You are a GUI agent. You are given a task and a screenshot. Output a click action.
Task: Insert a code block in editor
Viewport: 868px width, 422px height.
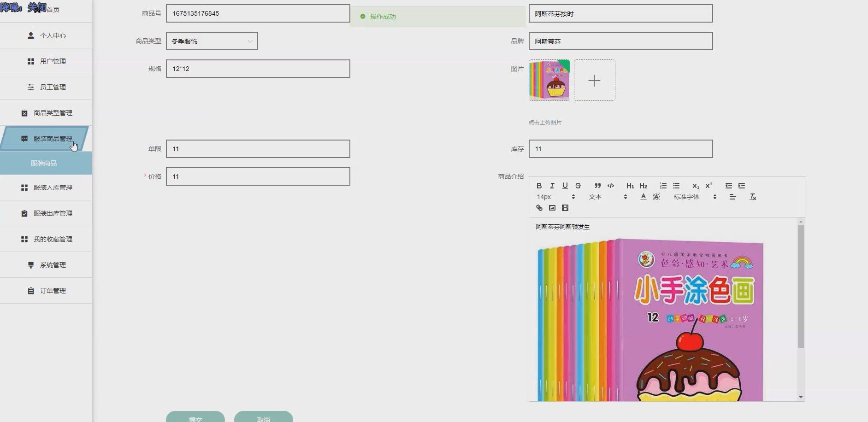pyautogui.click(x=611, y=186)
